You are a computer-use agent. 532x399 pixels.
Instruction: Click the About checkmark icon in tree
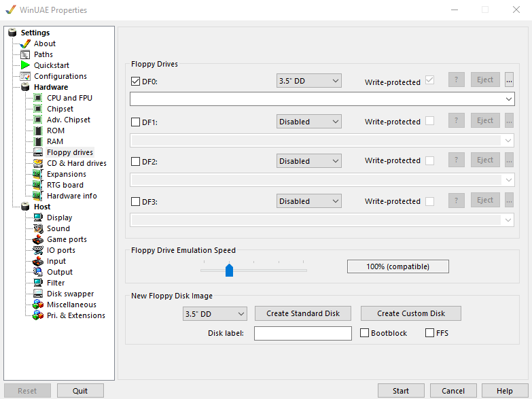pos(25,44)
